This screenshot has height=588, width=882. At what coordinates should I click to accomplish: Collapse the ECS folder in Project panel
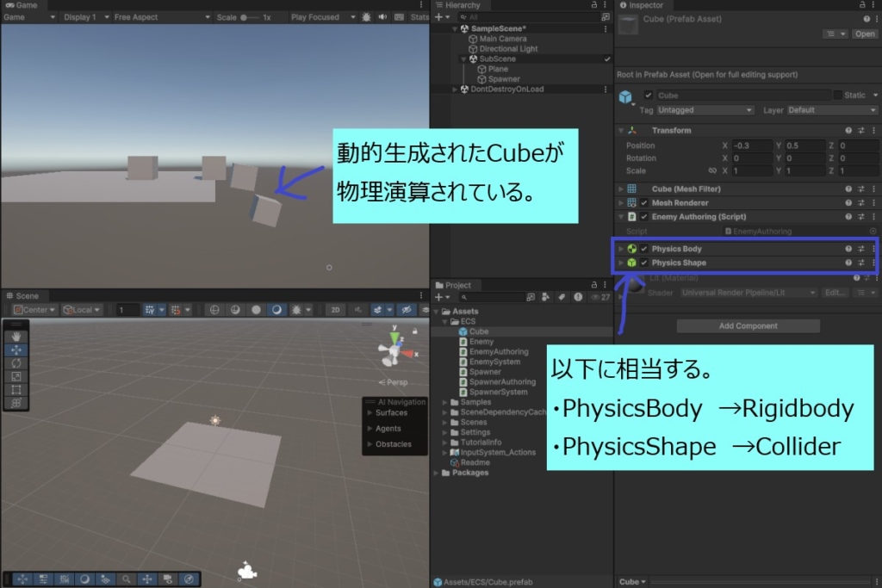point(443,320)
